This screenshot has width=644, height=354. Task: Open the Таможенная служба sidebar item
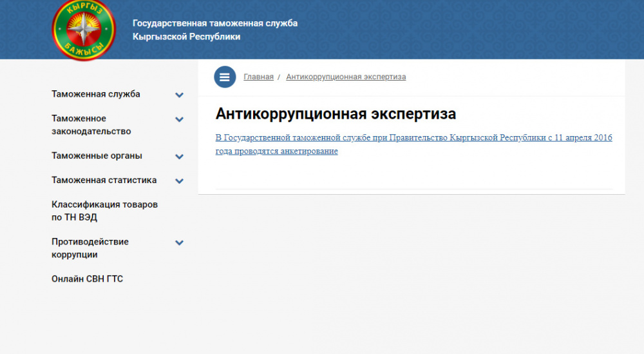96,94
